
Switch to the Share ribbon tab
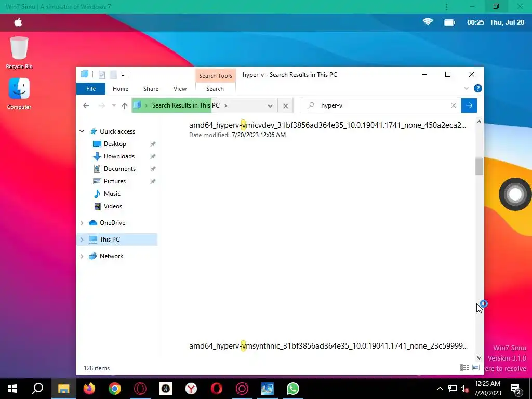click(x=151, y=89)
